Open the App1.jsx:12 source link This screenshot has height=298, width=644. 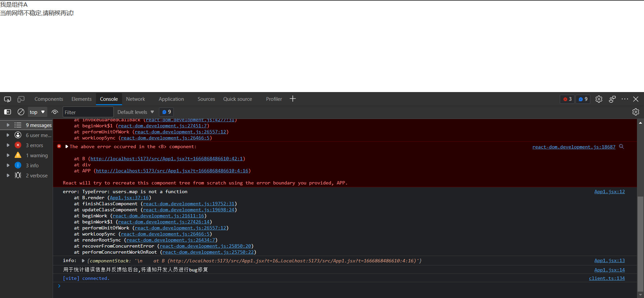609,192
